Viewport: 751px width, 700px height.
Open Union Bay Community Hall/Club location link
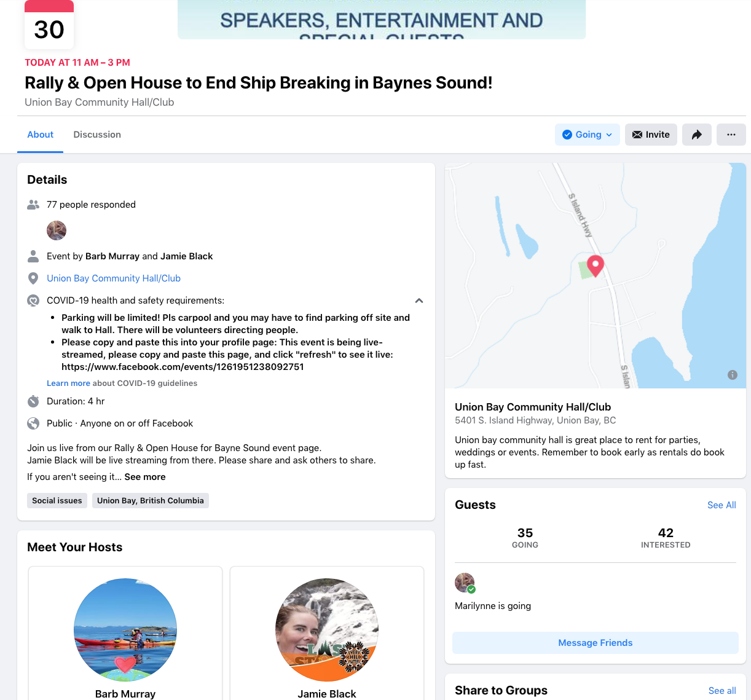pos(114,278)
